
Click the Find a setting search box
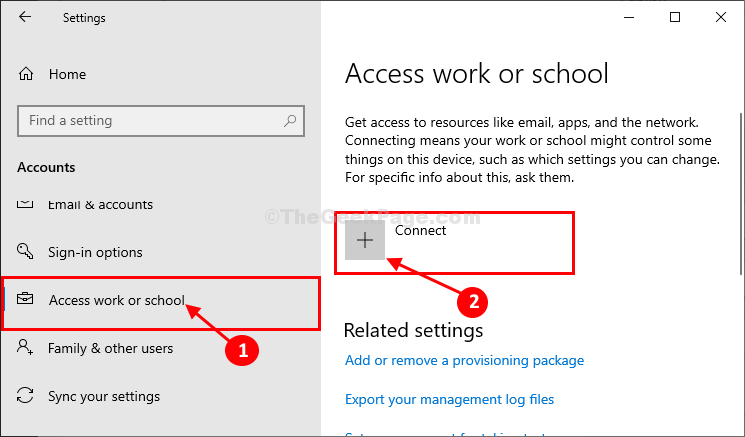point(150,121)
